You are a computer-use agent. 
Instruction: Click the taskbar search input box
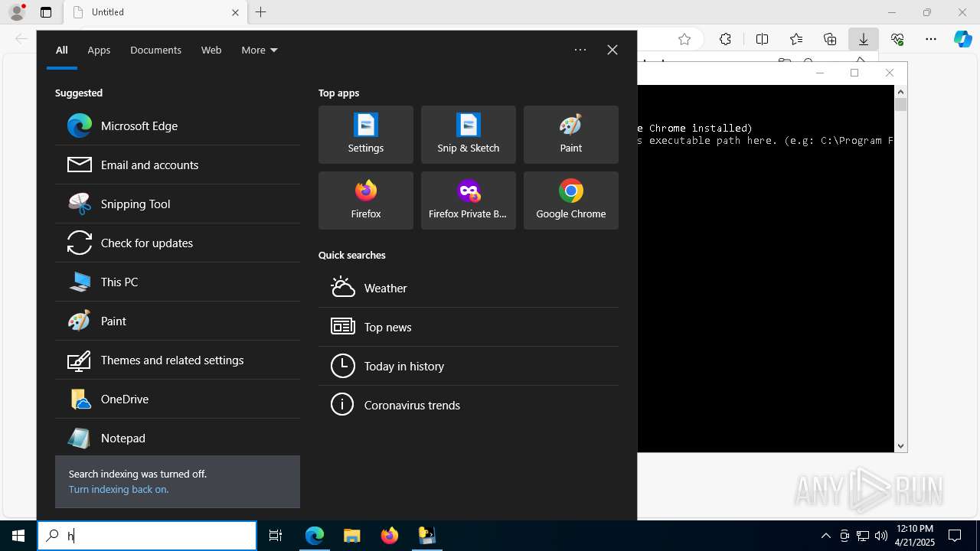point(147,536)
